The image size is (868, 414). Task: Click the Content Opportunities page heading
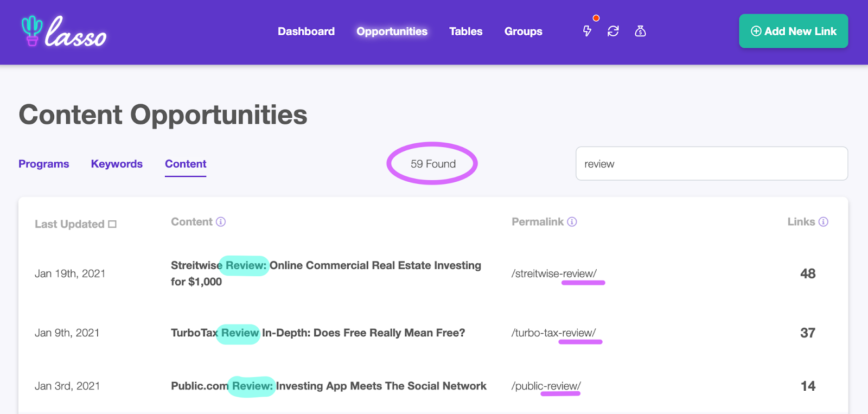163,115
